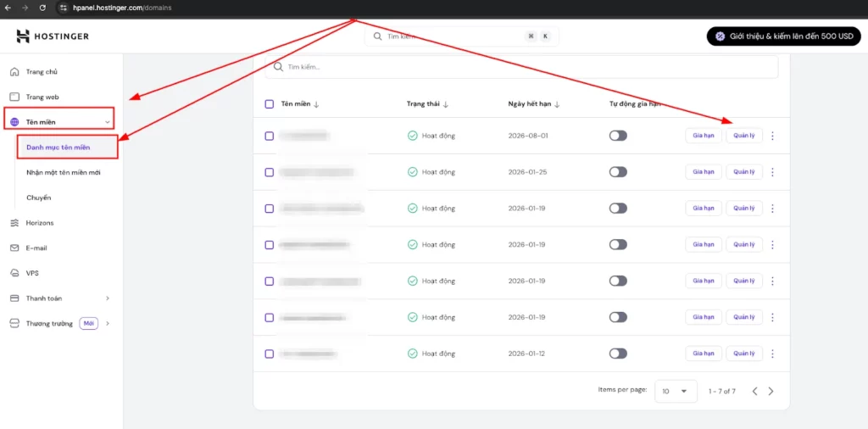Collapse the Tên miền sidebar menu
Viewport: 868px width, 429px height.
coord(108,122)
